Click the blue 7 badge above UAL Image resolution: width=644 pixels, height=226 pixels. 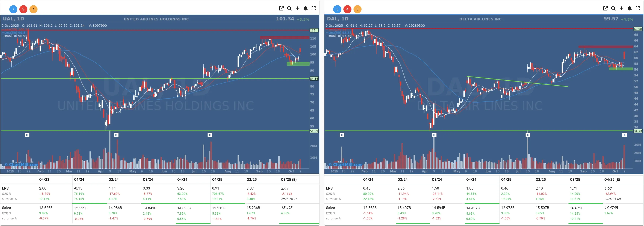[13, 9]
